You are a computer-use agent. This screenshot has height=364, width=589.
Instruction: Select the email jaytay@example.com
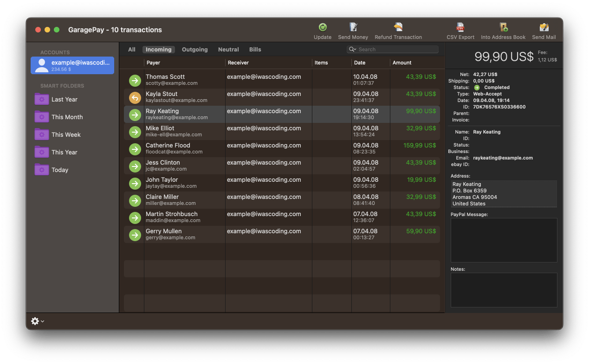click(x=171, y=186)
